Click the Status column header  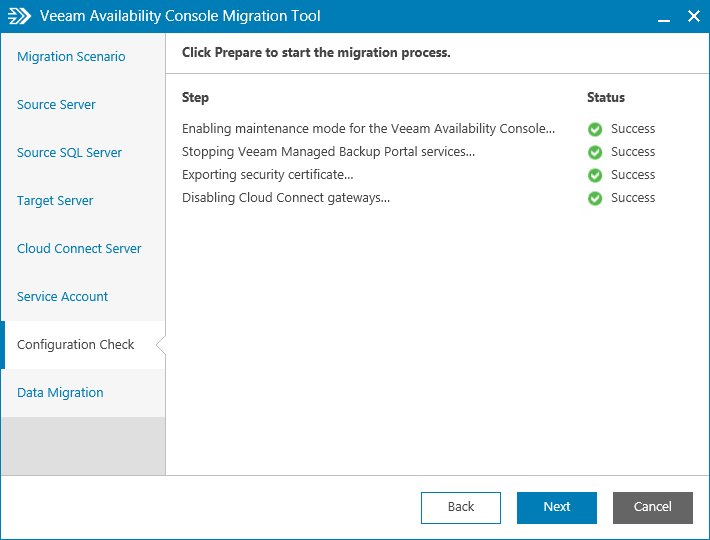(x=606, y=98)
